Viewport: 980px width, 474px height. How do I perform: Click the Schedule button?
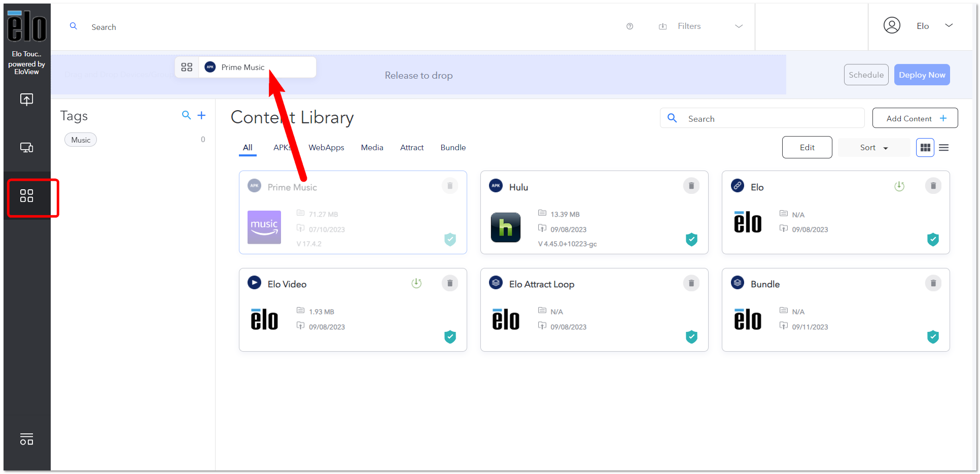tap(866, 75)
